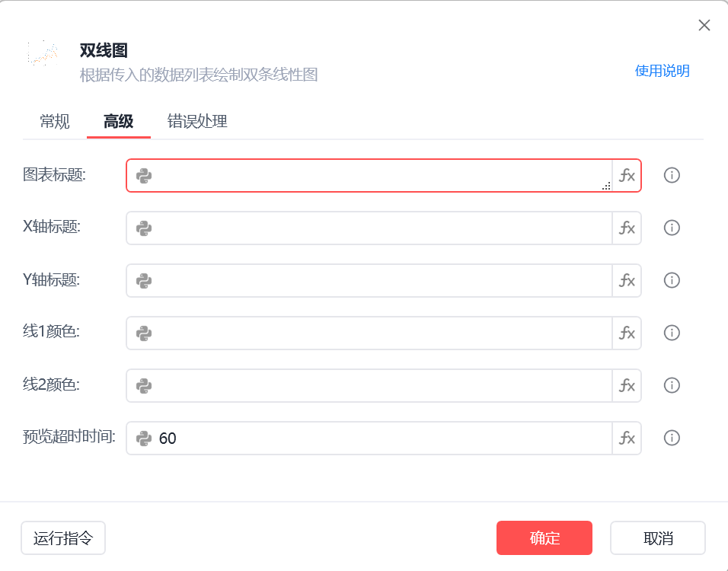Screen dimensions: 728x571
Task: Open fx expression editor for 线1颜色
Action: click(627, 333)
